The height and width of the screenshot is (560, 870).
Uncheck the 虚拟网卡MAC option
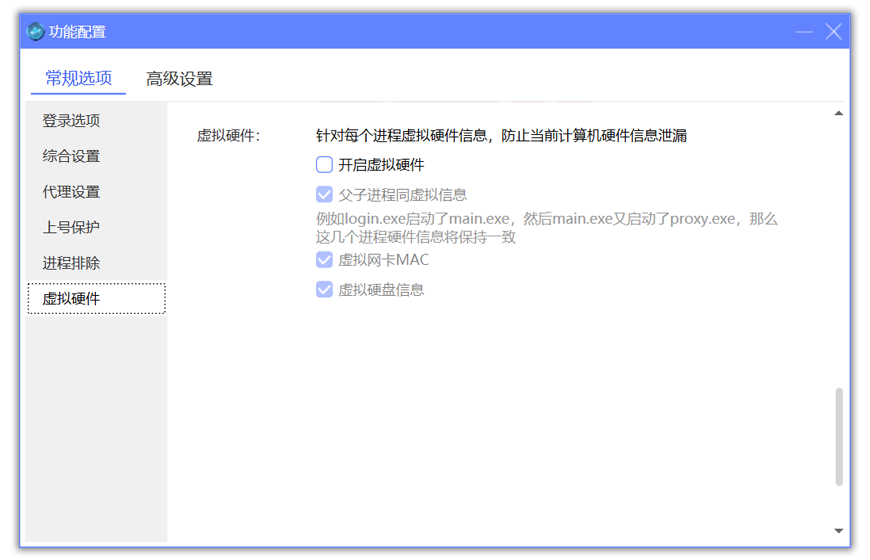324,260
